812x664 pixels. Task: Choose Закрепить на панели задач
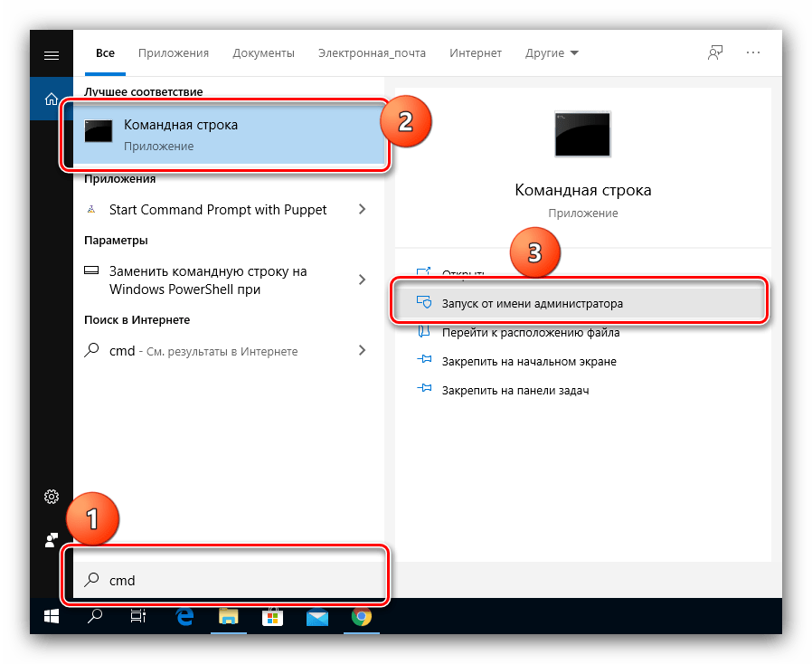(x=515, y=390)
